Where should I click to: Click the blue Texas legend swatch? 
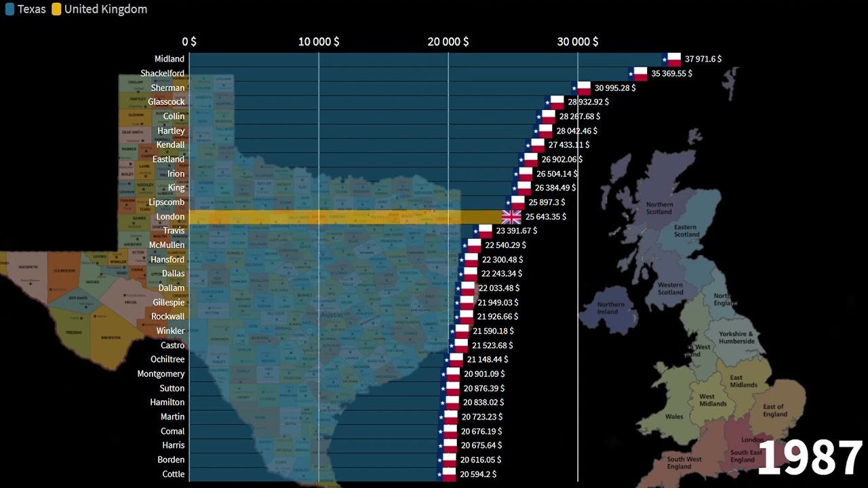coord(9,9)
